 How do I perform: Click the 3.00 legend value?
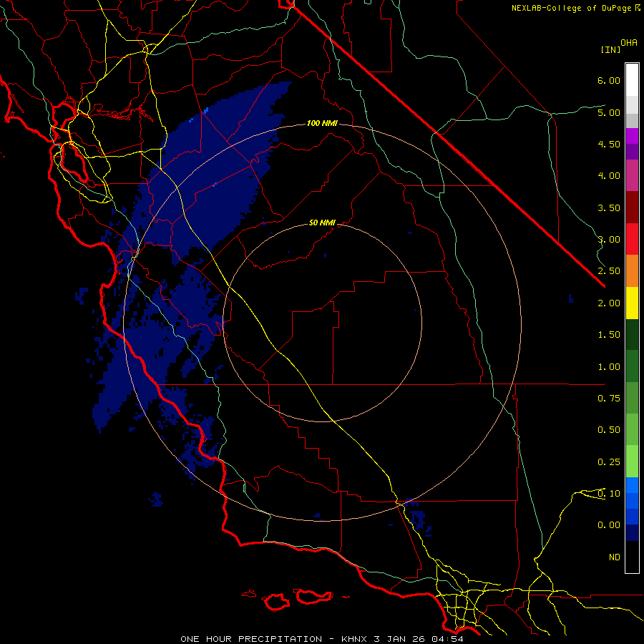(x=609, y=240)
